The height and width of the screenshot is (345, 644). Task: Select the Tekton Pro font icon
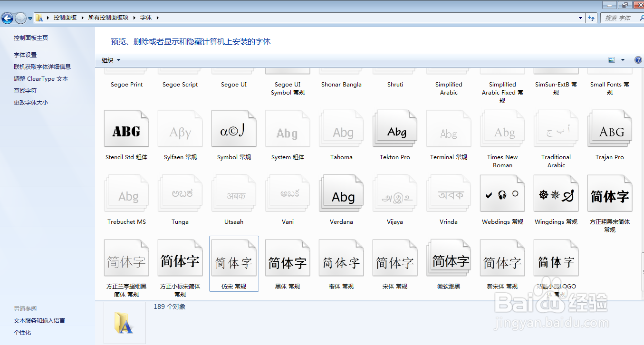click(395, 129)
